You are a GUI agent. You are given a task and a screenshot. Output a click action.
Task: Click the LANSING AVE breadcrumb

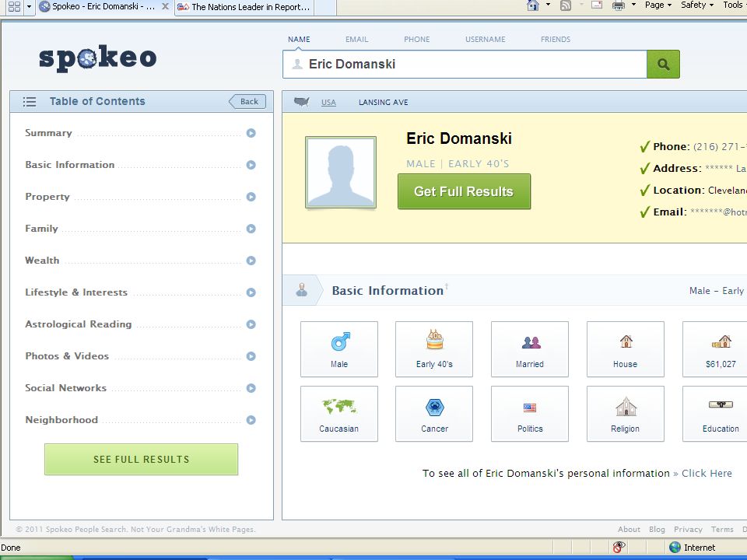pos(383,103)
